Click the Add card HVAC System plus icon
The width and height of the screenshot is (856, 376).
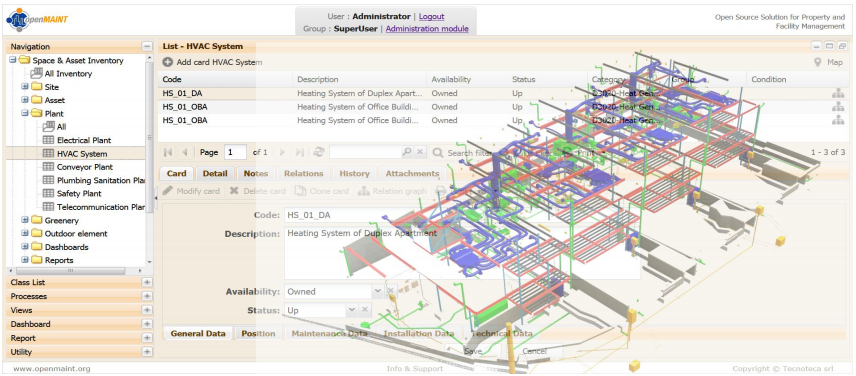168,62
